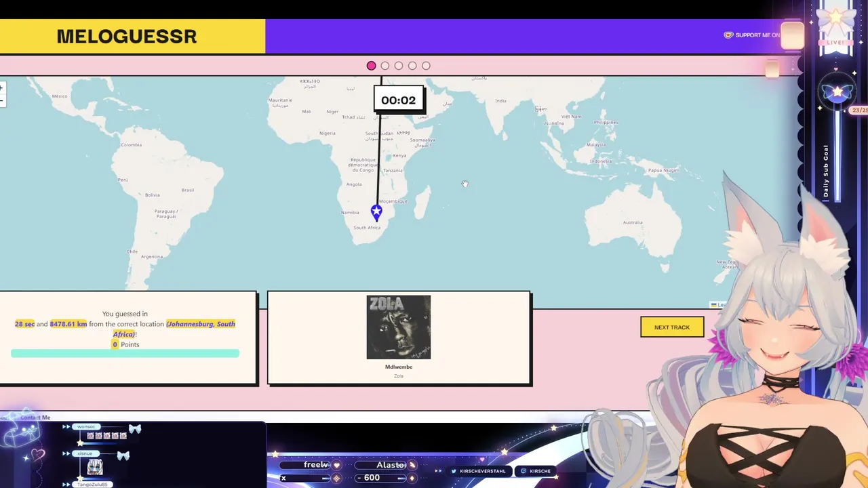Screen dimensions: 868x488
Task: Click the 00:02 timer guess label
Action: pyautogui.click(x=399, y=100)
